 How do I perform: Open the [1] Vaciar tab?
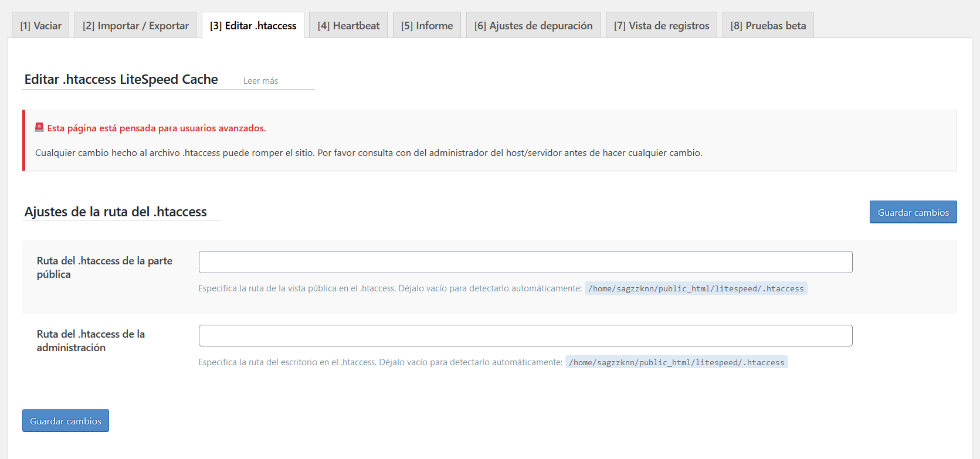click(x=40, y=25)
